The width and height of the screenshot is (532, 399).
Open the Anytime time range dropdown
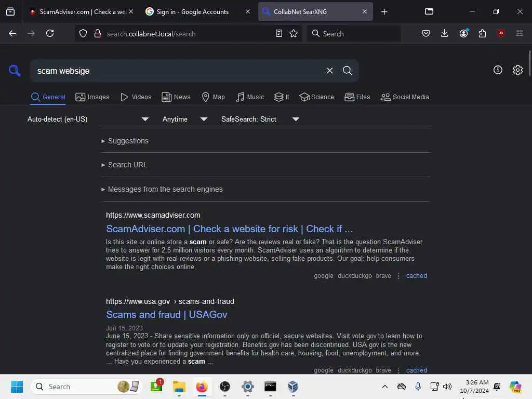(185, 119)
